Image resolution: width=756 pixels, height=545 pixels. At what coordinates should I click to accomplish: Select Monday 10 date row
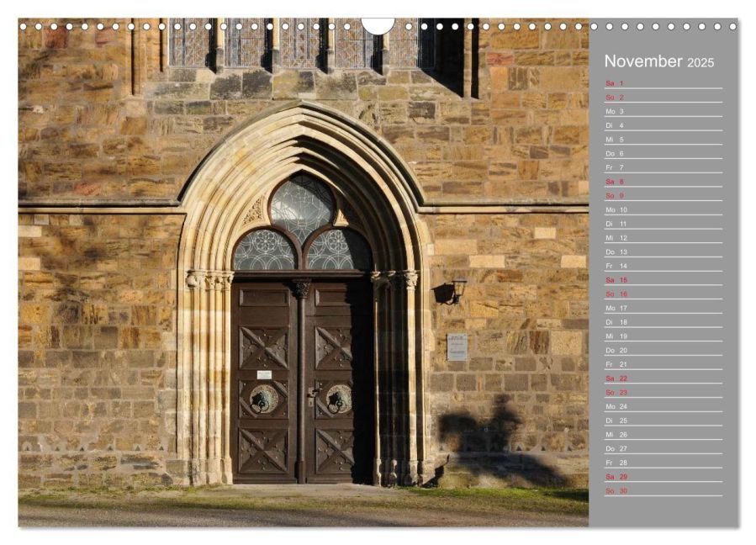coord(663,209)
